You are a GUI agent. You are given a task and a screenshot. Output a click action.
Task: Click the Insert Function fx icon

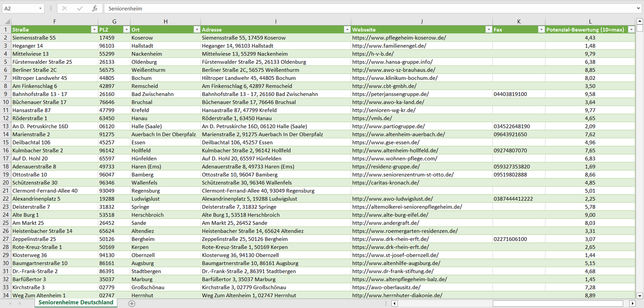[x=94, y=8]
